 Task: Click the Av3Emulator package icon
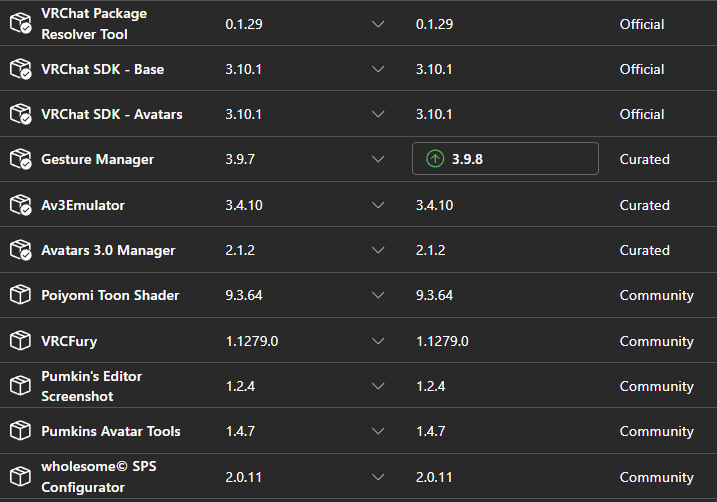pos(21,205)
